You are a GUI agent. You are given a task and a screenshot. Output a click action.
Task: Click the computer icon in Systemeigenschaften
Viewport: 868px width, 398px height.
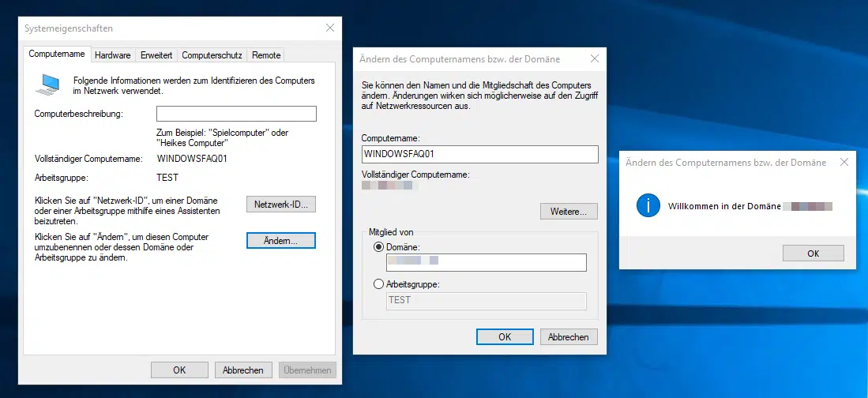pos(47,84)
